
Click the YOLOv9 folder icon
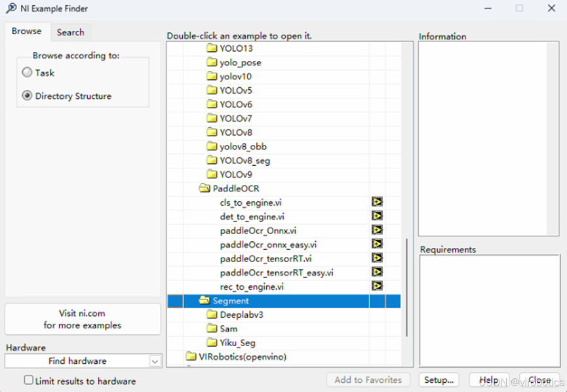[x=212, y=174]
